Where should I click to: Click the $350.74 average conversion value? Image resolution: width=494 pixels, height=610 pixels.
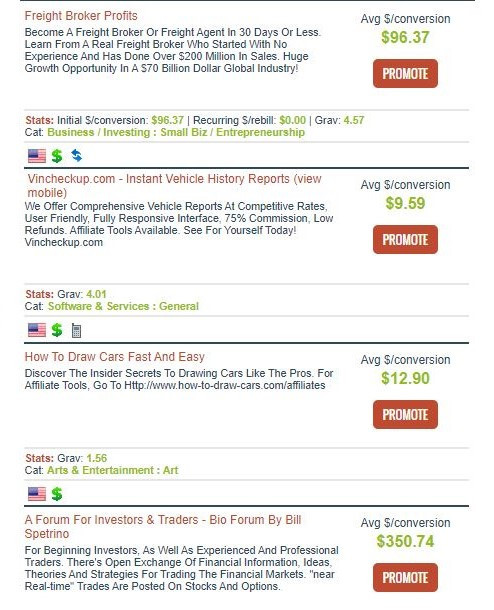coord(405,542)
